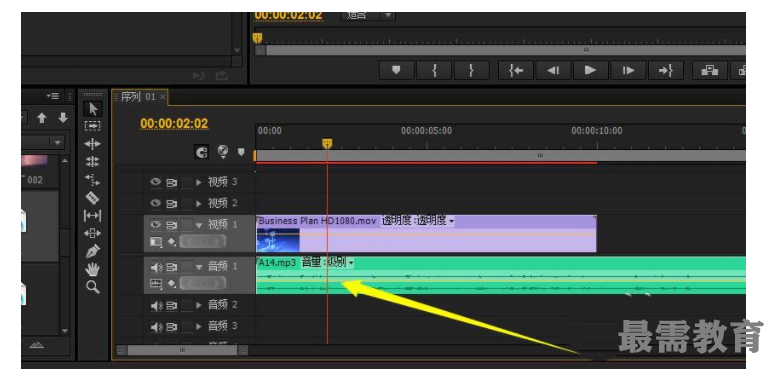The image size is (770, 376).
Task: Click the Lift button in monitor
Action: click(x=710, y=70)
